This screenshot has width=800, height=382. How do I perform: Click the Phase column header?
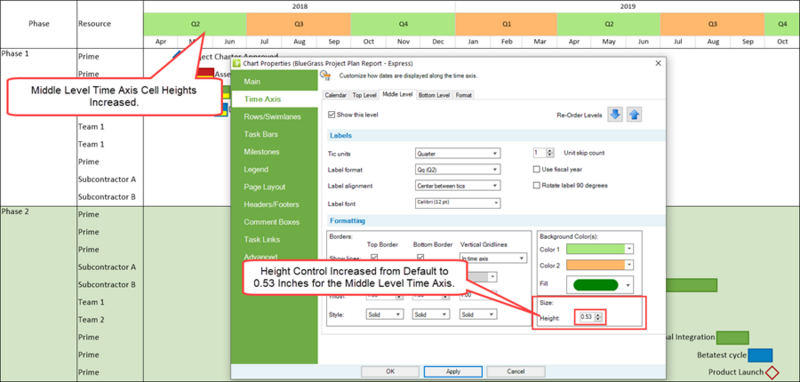pyautogui.click(x=39, y=24)
